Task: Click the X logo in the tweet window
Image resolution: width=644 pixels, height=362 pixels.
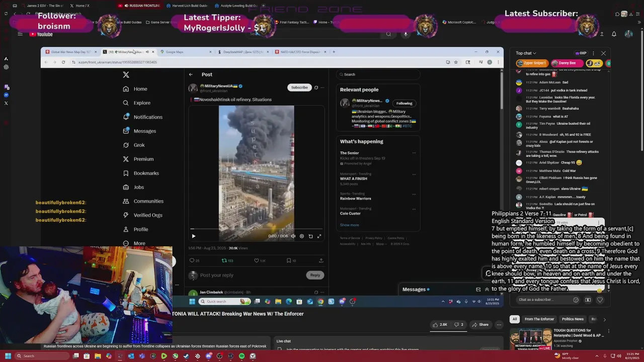Action: click(126, 75)
